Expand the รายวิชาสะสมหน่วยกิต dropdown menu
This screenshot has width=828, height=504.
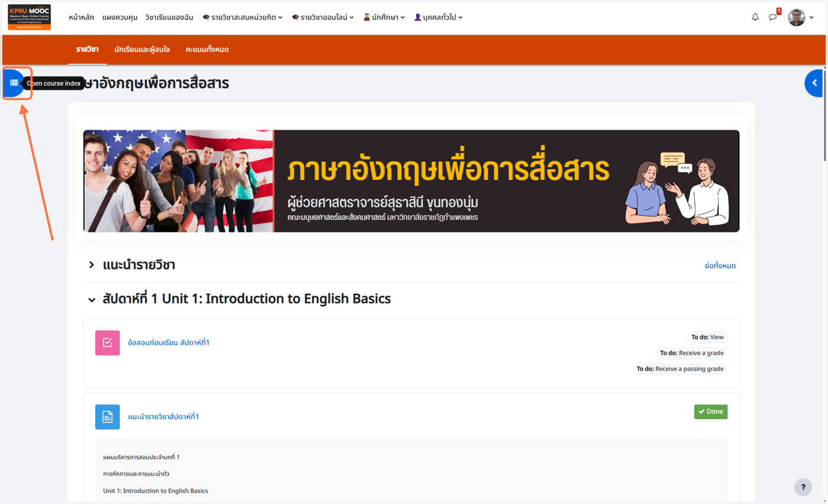click(242, 17)
